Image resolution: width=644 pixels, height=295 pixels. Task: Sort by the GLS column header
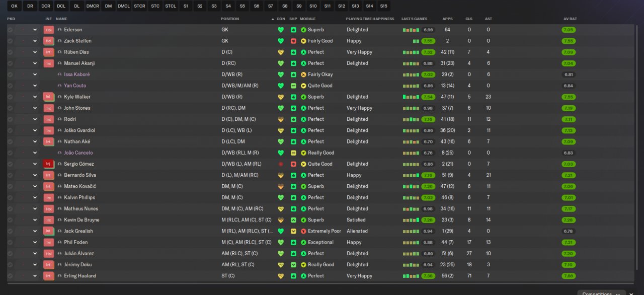(x=469, y=19)
